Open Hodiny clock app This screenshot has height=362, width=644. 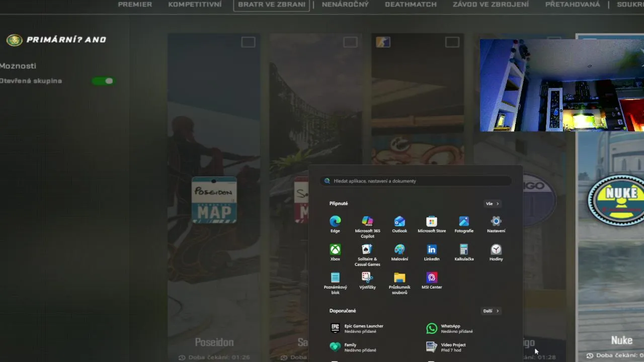(496, 252)
